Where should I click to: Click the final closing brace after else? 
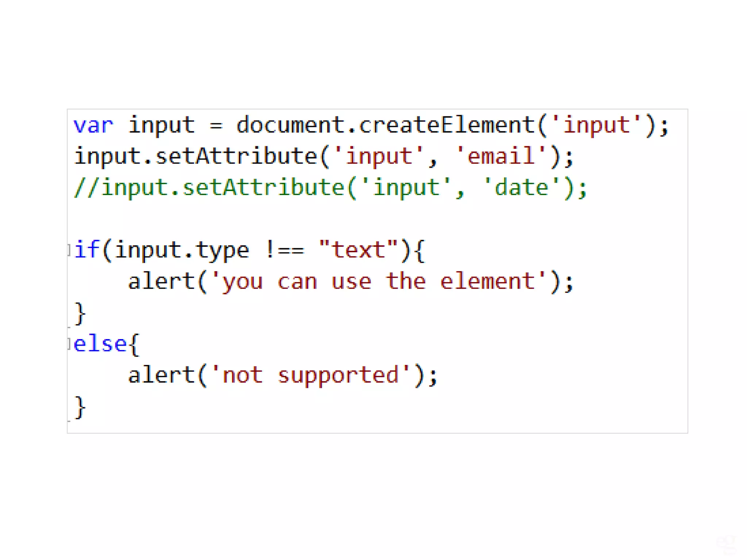(80, 407)
